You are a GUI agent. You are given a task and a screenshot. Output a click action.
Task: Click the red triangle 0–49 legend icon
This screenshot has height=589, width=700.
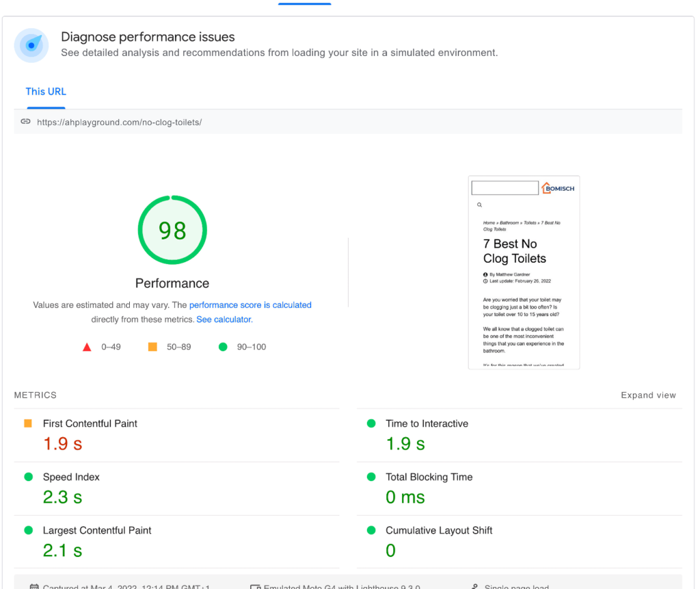(x=87, y=347)
